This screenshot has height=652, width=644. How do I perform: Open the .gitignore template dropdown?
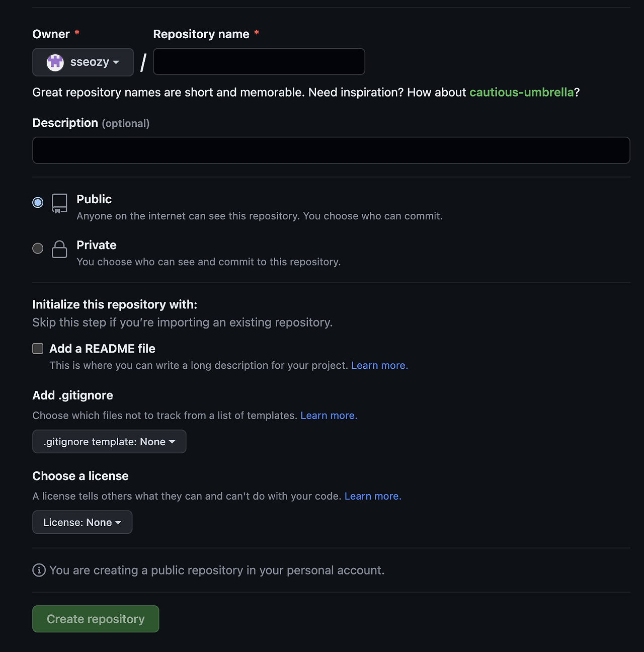tap(109, 441)
